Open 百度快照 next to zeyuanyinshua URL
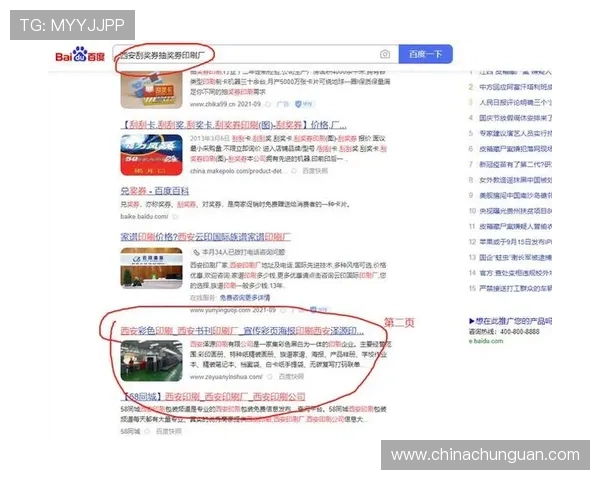600x480 pixels. (291, 377)
